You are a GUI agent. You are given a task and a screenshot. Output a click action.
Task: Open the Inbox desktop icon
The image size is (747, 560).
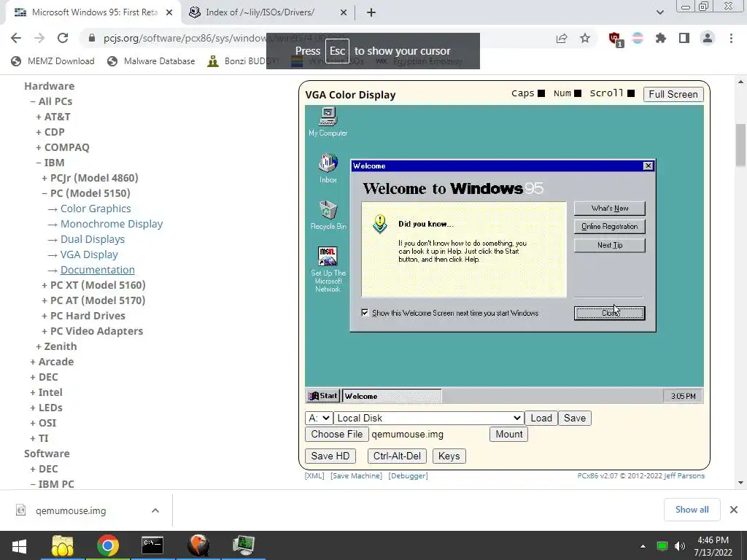[x=328, y=168]
